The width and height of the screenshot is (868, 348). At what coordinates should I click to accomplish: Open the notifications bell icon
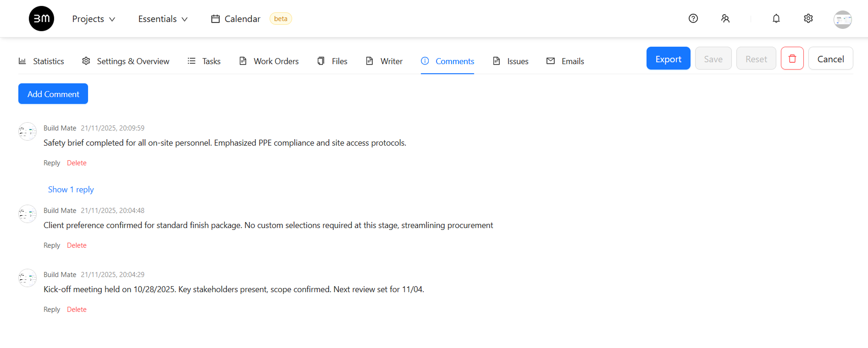776,18
